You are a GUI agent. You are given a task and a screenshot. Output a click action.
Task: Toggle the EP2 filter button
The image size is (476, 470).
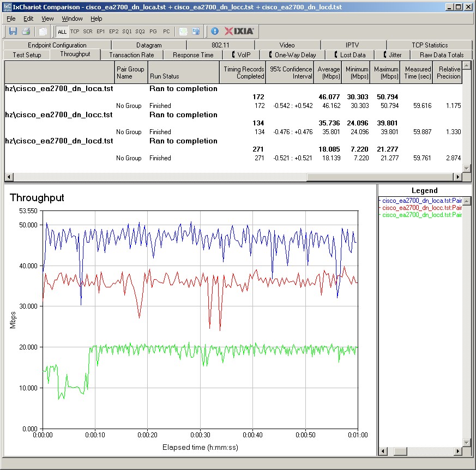point(114,31)
